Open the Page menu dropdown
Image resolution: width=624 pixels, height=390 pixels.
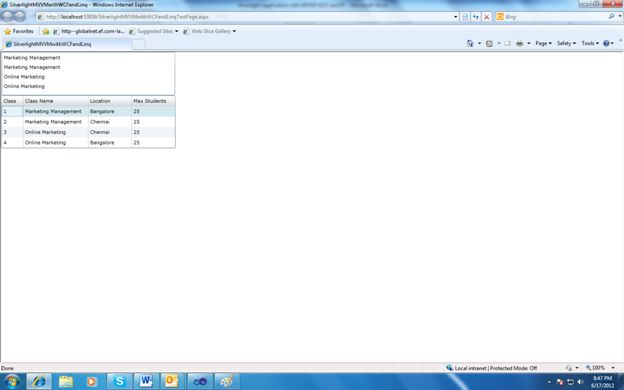[x=543, y=43]
